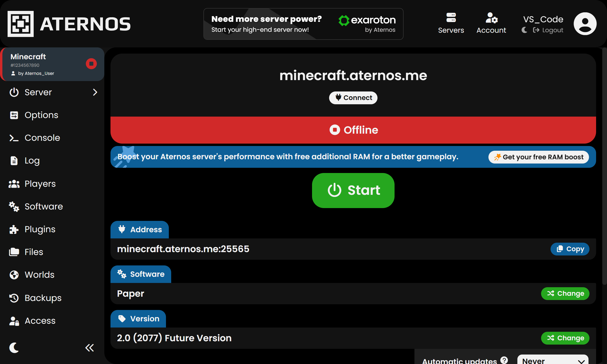Open the Server menu item
This screenshot has height=364, width=607.
click(52, 92)
